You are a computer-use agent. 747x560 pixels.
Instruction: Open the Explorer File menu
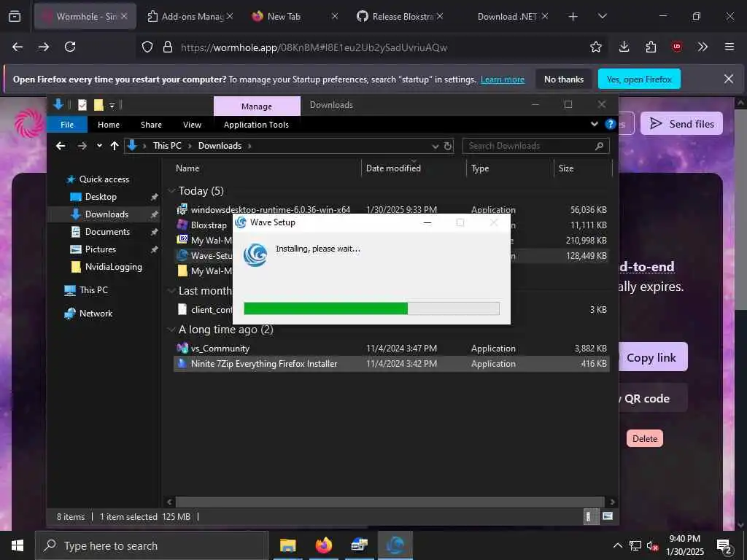click(x=67, y=125)
